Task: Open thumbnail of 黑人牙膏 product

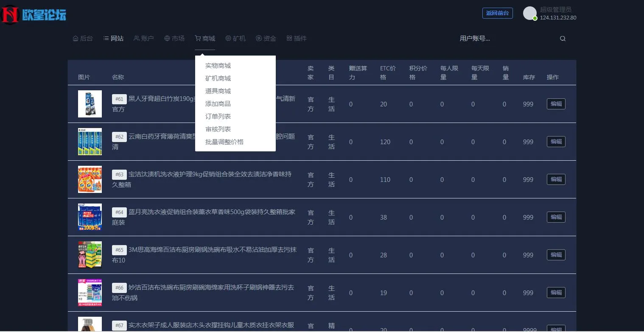Action: pos(90,104)
